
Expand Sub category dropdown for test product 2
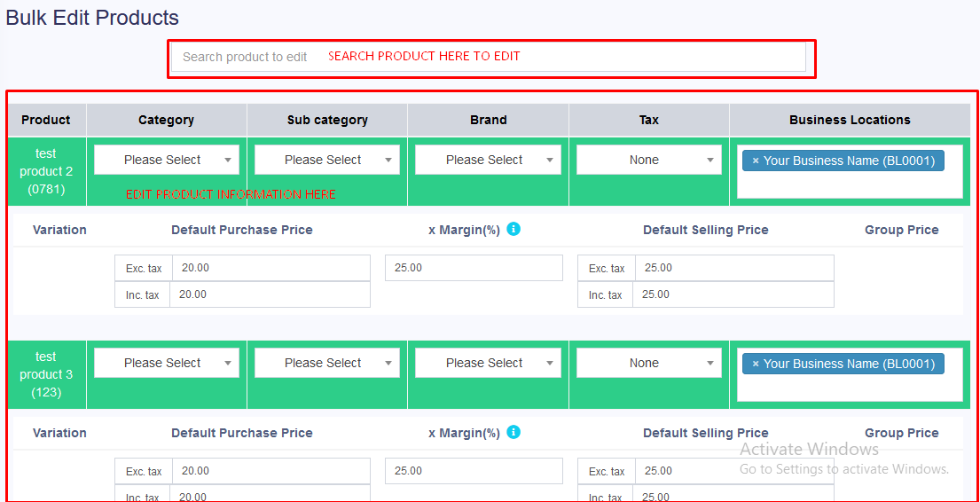coord(327,160)
